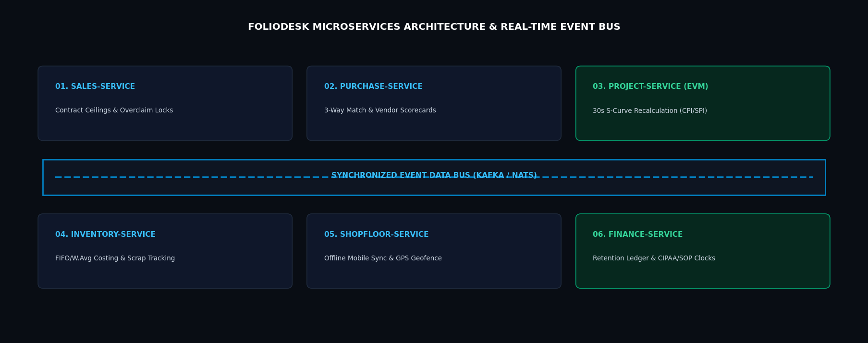Click 'Retention Ledger & CIPAA/SOP Clocks' text

pyautogui.click(x=654, y=258)
